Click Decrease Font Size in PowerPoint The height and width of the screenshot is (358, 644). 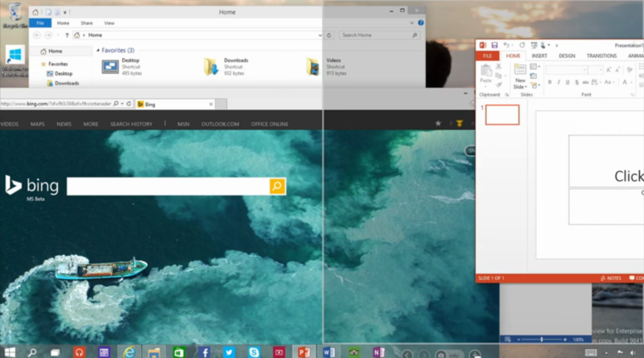[617, 70]
